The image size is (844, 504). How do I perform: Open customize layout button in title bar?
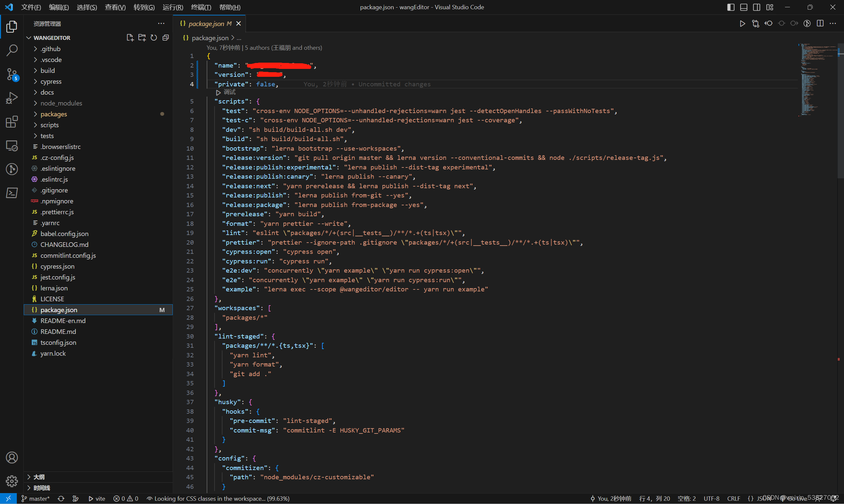point(769,7)
